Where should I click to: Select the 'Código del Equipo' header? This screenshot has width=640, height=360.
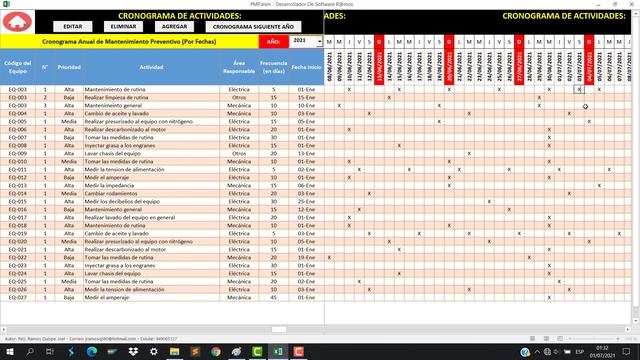tap(18, 67)
